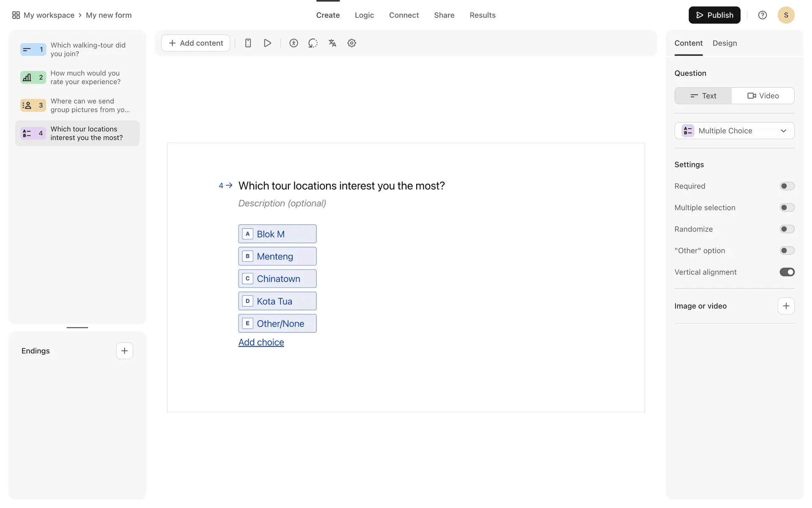Click the Publish button
Viewport: 812px width, 508px height.
[714, 15]
